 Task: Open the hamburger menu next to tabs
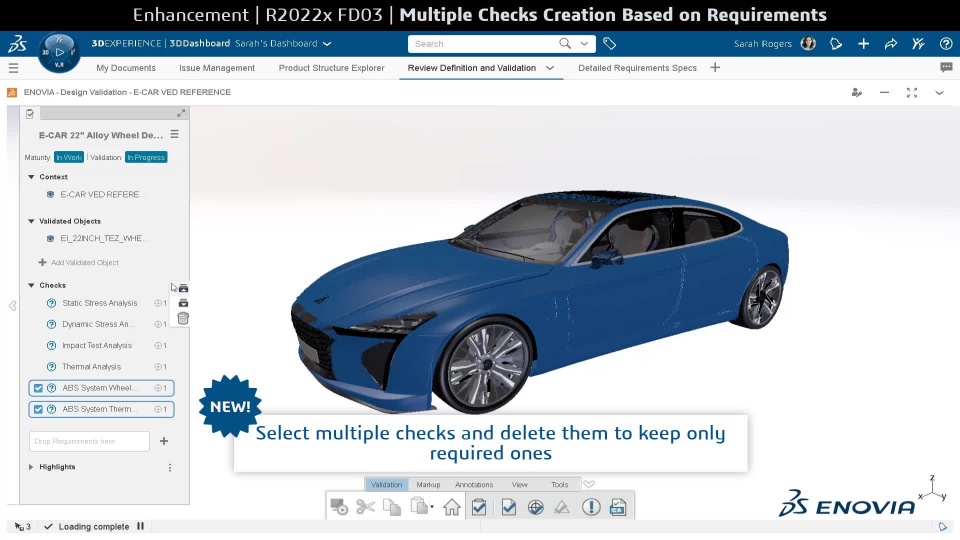point(13,68)
